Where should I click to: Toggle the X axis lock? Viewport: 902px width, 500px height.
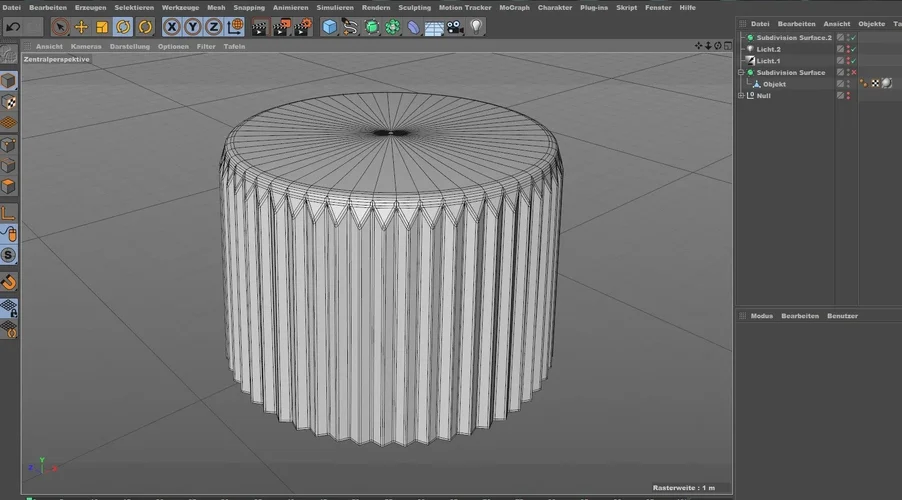click(x=171, y=27)
